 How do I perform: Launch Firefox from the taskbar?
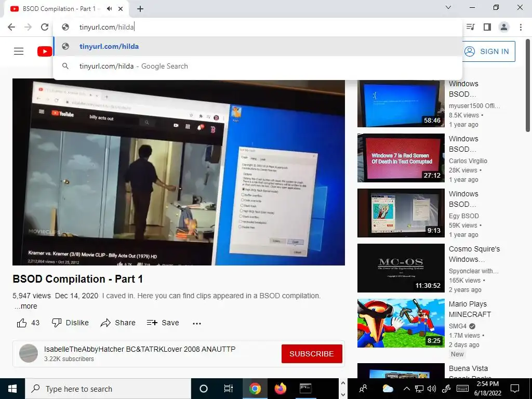pyautogui.click(x=280, y=389)
